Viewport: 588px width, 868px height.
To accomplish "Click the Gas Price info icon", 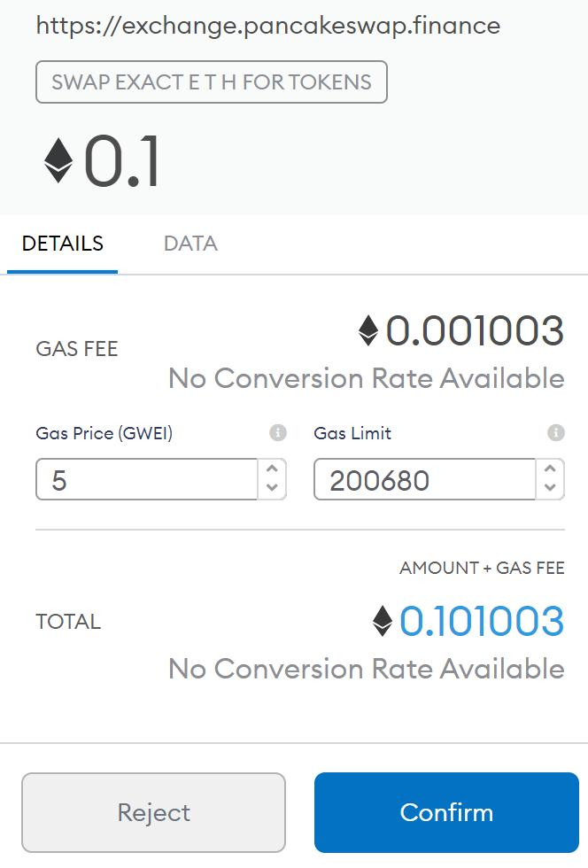I will pos(278,433).
